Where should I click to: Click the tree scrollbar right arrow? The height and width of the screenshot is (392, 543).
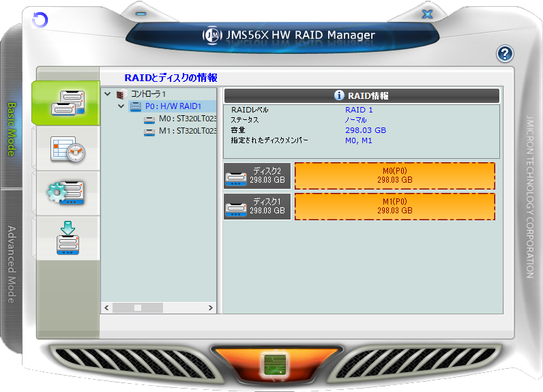pos(211,307)
